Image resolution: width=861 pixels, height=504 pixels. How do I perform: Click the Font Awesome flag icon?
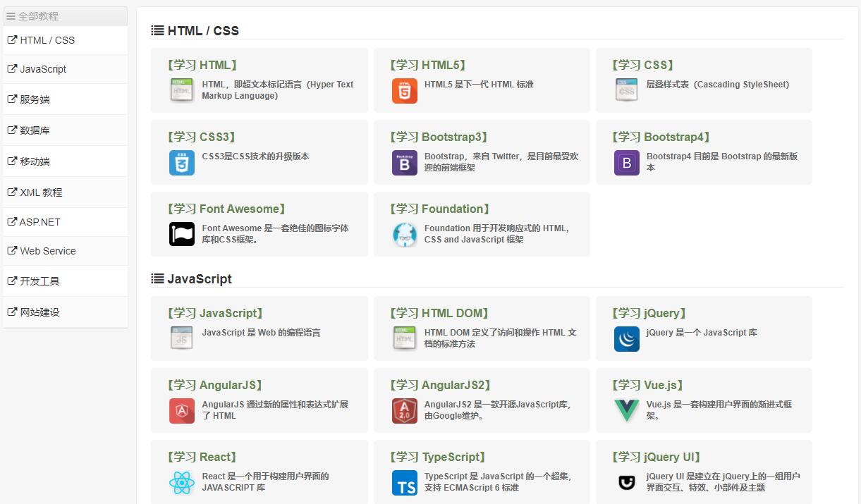click(182, 234)
